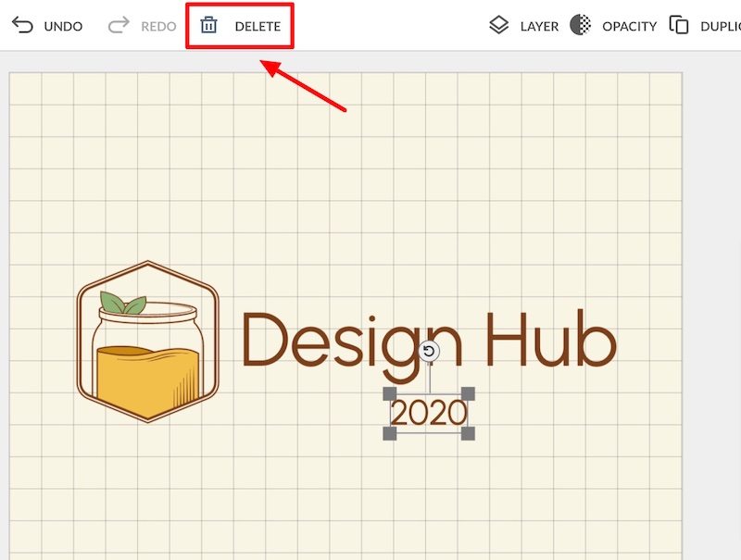
Task: Click the checkered Opacity circle icon
Action: (x=581, y=25)
